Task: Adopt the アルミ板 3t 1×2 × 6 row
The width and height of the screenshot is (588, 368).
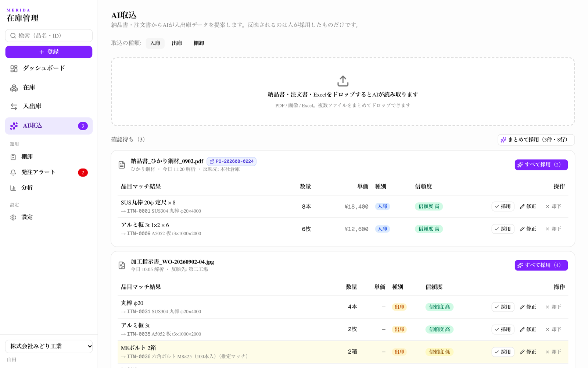Action: [503, 229]
